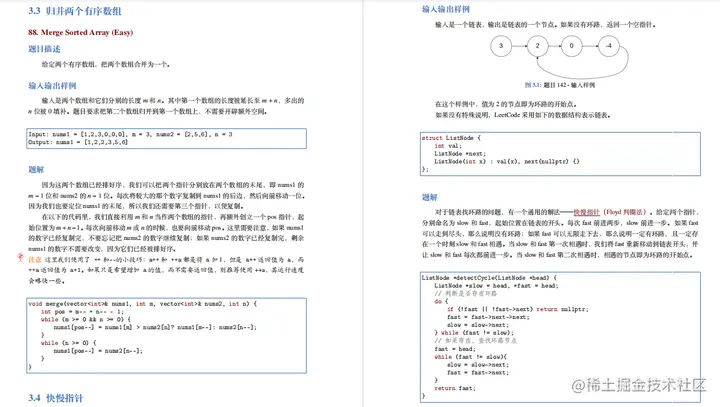
Task: Click the text (Floyd 判圈法)
Action: (x=625, y=212)
